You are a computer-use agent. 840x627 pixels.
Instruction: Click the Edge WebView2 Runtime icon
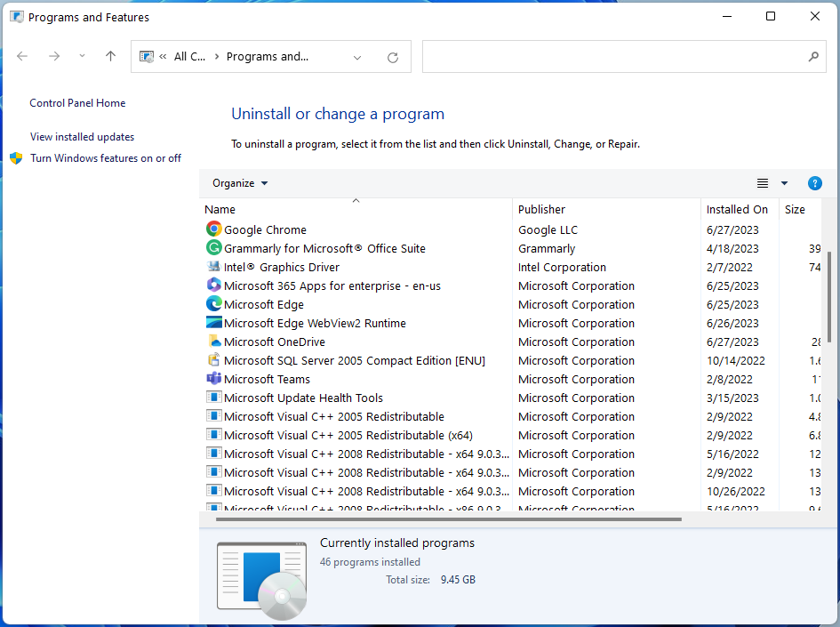(x=213, y=323)
